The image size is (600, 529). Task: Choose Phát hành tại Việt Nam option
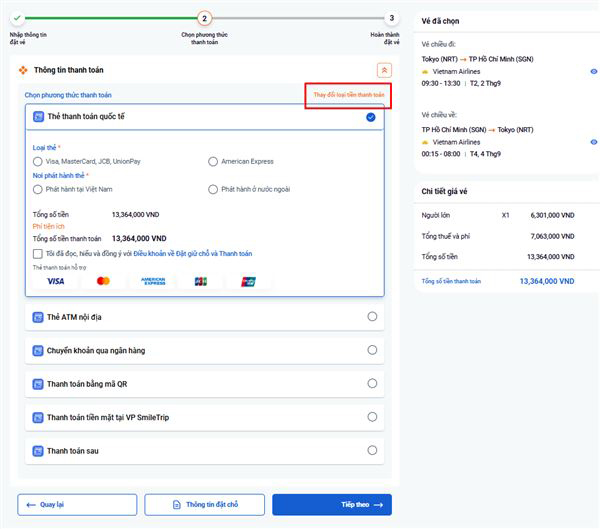coord(38,189)
